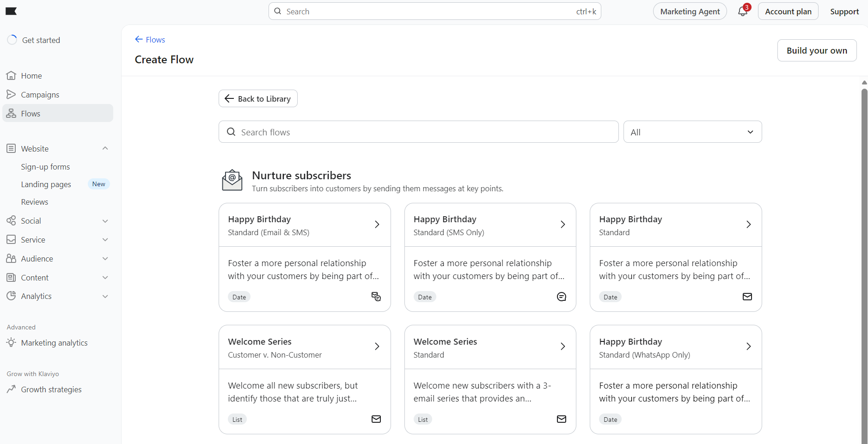The width and height of the screenshot is (868, 444).
Task: Focus the Search flows input
Action: 418,132
